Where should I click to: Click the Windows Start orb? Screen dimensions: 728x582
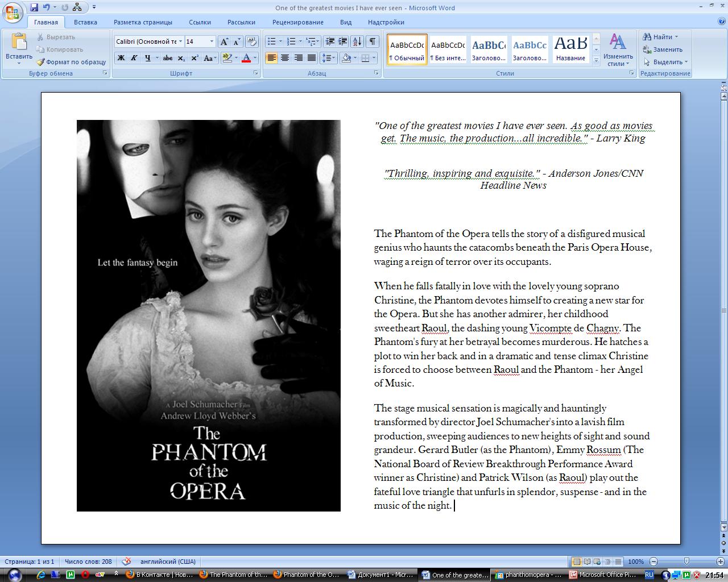(x=14, y=574)
